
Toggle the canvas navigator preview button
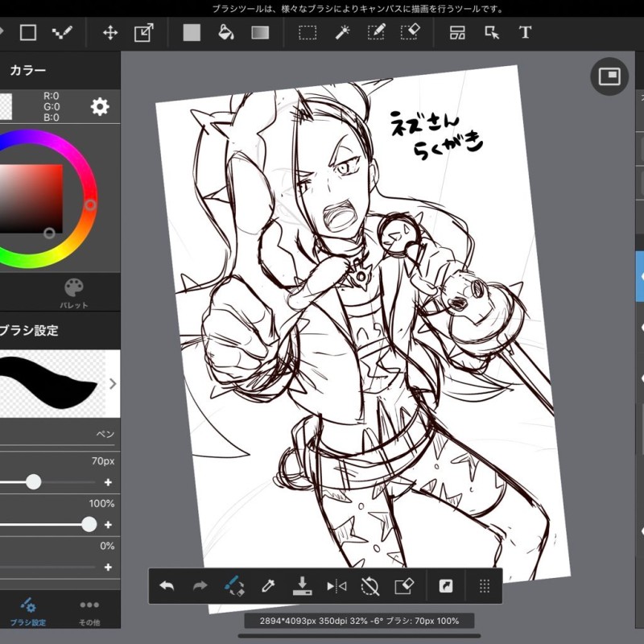609,76
